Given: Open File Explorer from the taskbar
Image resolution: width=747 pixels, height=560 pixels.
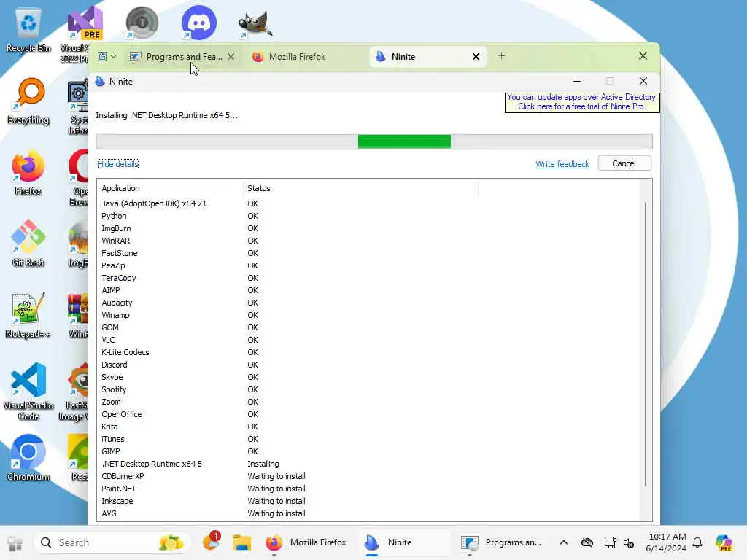Looking at the screenshot, I should click(x=242, y=542).
